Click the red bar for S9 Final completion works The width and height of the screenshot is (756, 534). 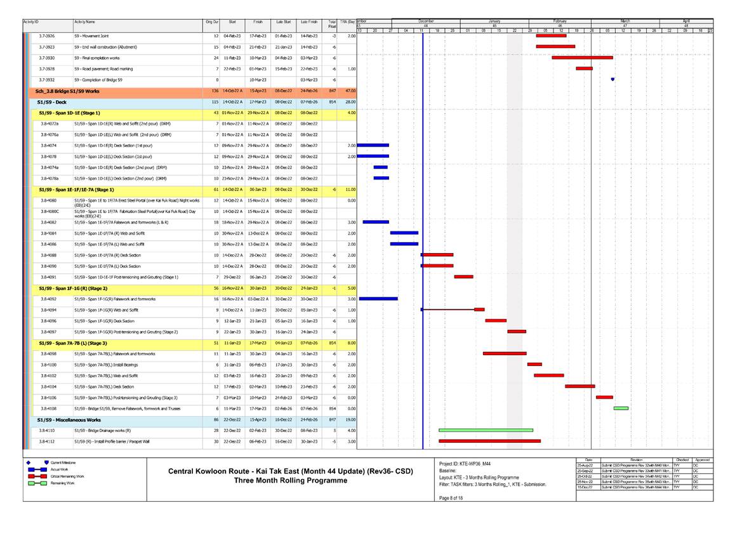[x=581, y=56]
